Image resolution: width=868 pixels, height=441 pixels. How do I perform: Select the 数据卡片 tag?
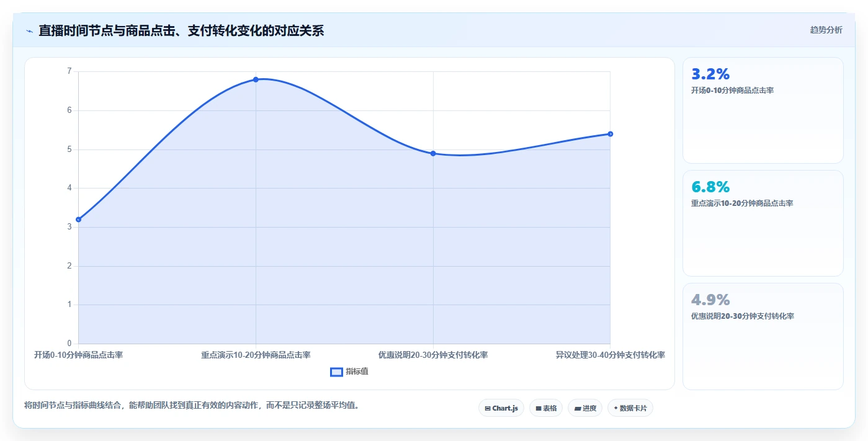tap(630, 408)
